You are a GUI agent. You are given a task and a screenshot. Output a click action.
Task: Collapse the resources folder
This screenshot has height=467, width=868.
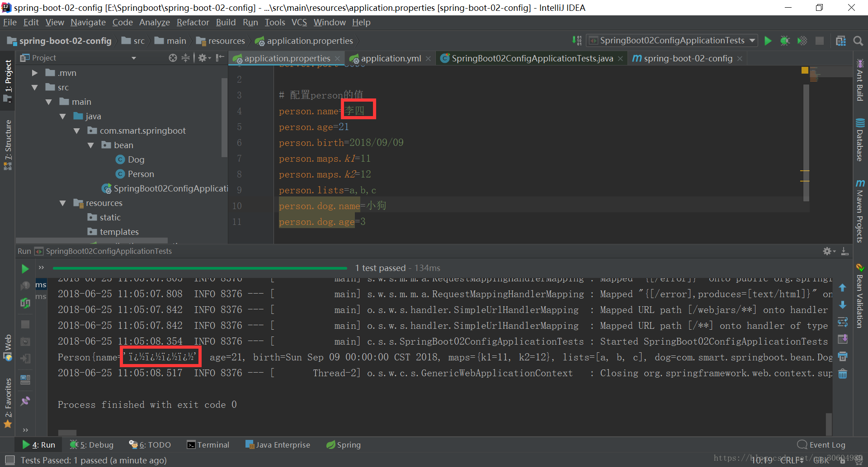[x=62, y=203]
